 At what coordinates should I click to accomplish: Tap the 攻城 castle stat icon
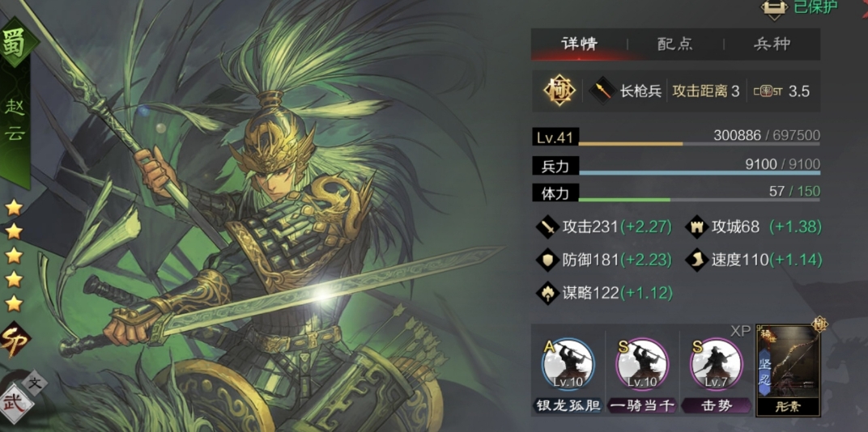click(697, 227)
